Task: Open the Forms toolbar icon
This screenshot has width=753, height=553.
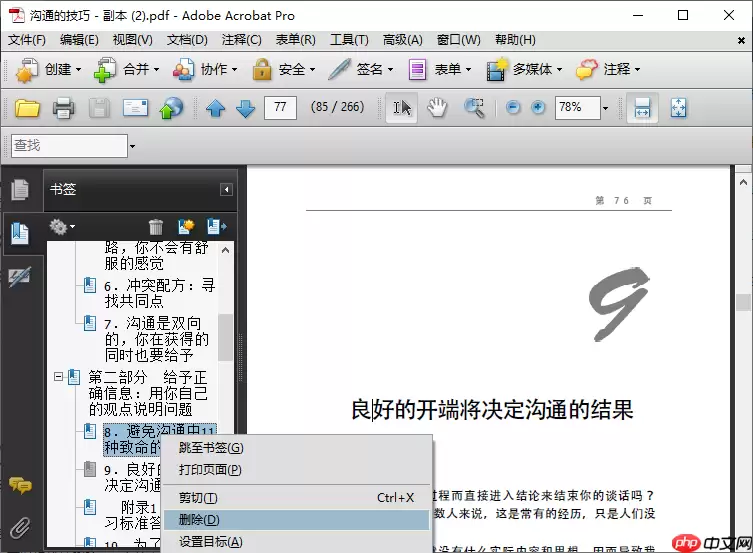Action: (417, 70)
